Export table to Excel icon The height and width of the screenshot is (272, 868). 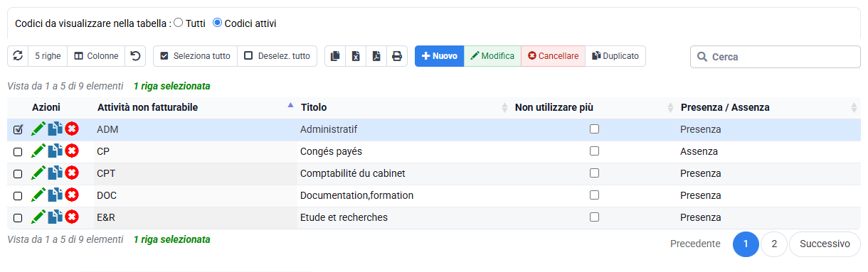pyautogui.click(x=356, y=56)
